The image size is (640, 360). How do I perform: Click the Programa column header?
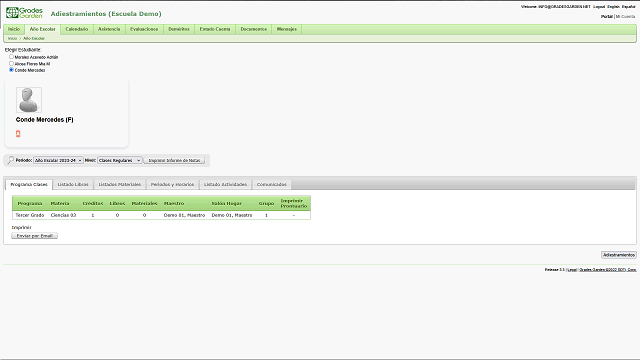30,203
